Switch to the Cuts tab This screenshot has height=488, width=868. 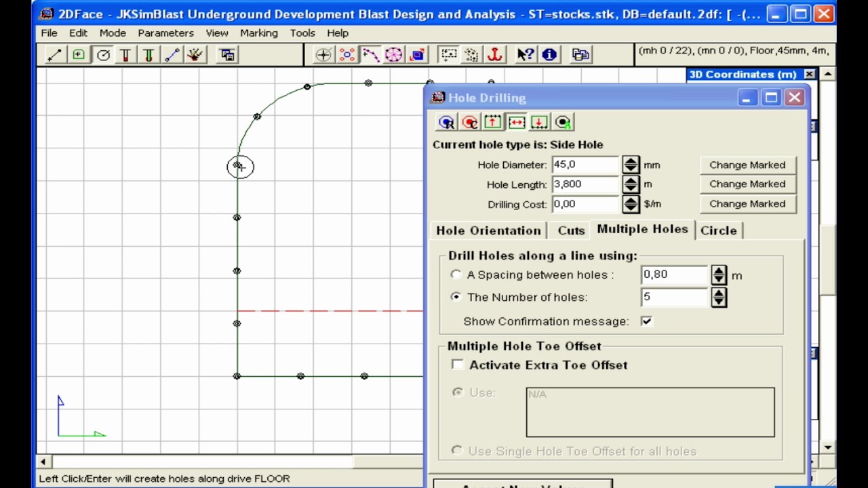pyautogui.click(x=571, y=230)
